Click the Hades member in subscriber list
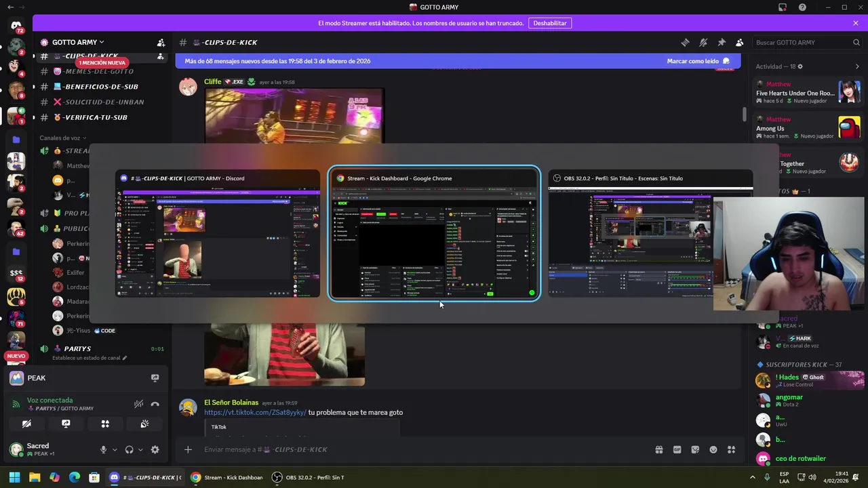The image size is (868, 488). click(809, 380)
